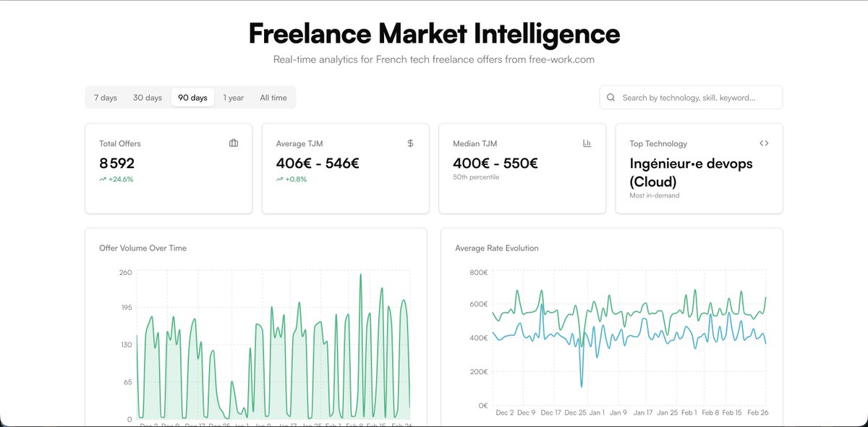This screenshot has height=427, width=868.
Task: Click the Offer Volume Over Time chart peak
Action: [x=360, y=274]
